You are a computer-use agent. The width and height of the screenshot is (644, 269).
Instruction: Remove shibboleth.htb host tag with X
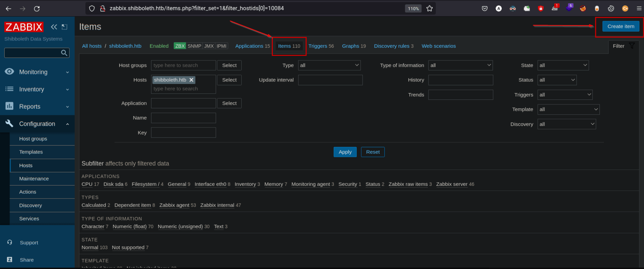[x=191, y=80]
